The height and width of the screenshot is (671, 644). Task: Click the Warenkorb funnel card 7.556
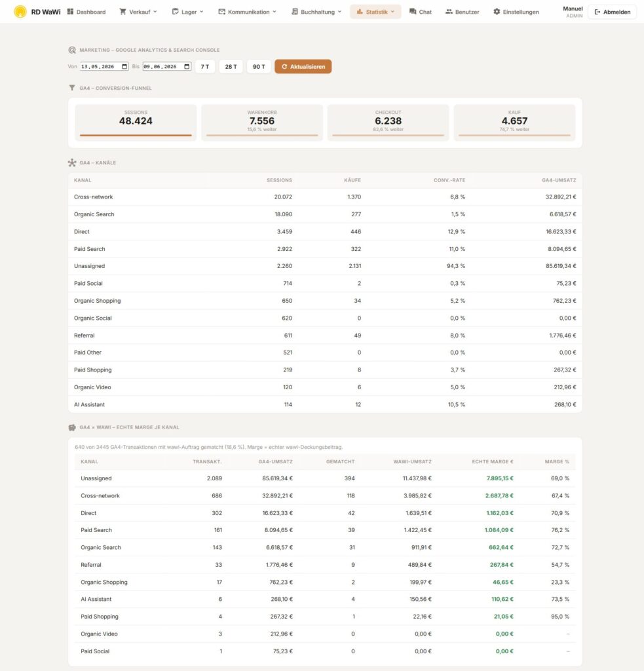coord(262,123)
